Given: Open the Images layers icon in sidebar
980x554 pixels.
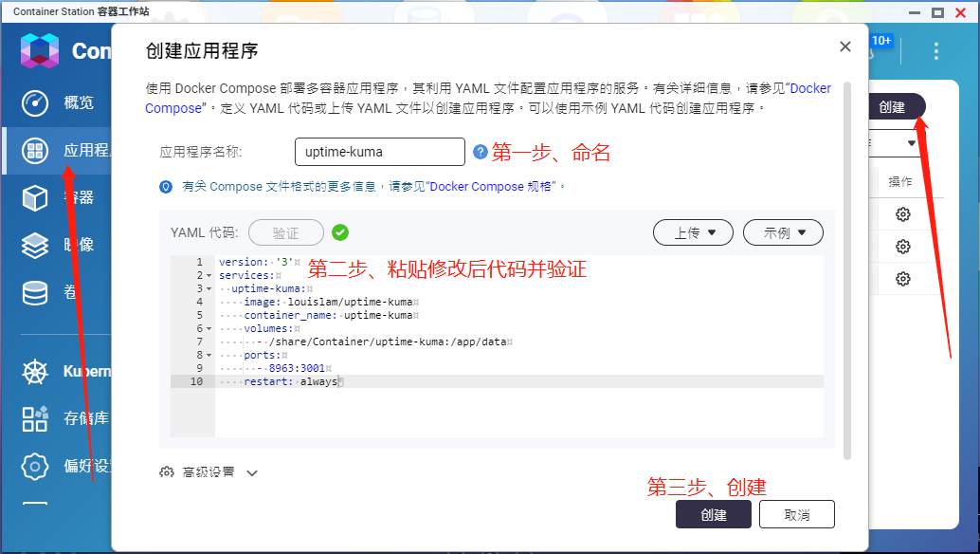Looking at the screenshot, I should pyautogui.click(x=35, y=245).
